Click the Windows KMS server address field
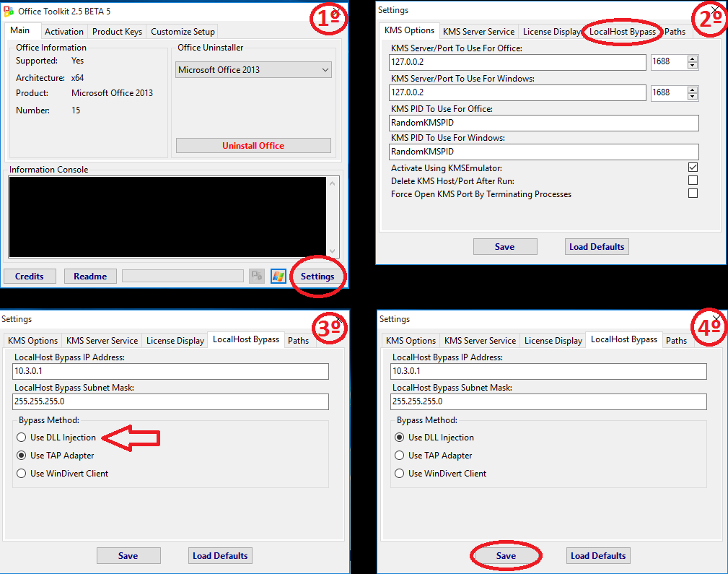Screen dimensions: 728x574 [517, 92]
